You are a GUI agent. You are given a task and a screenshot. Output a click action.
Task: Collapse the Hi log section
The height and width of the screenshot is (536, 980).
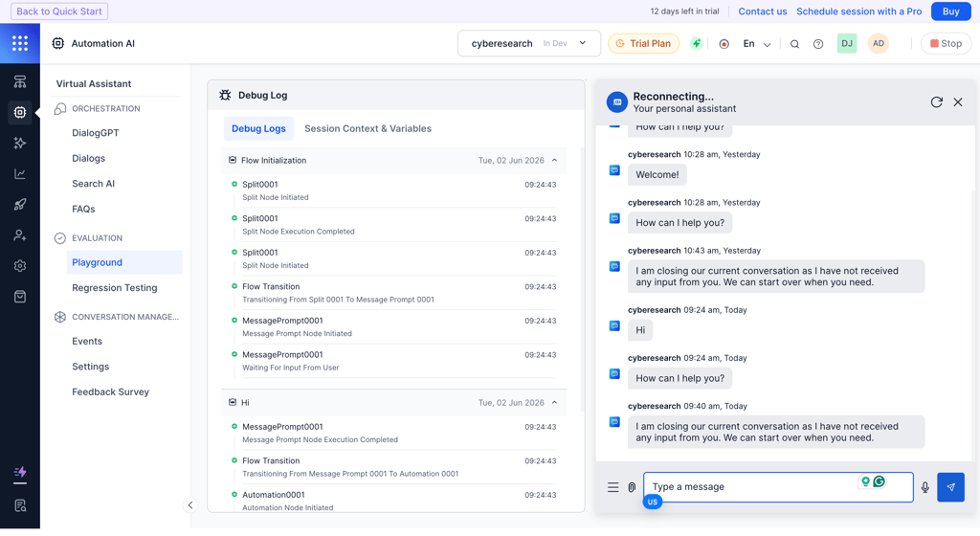click(554, 403)
